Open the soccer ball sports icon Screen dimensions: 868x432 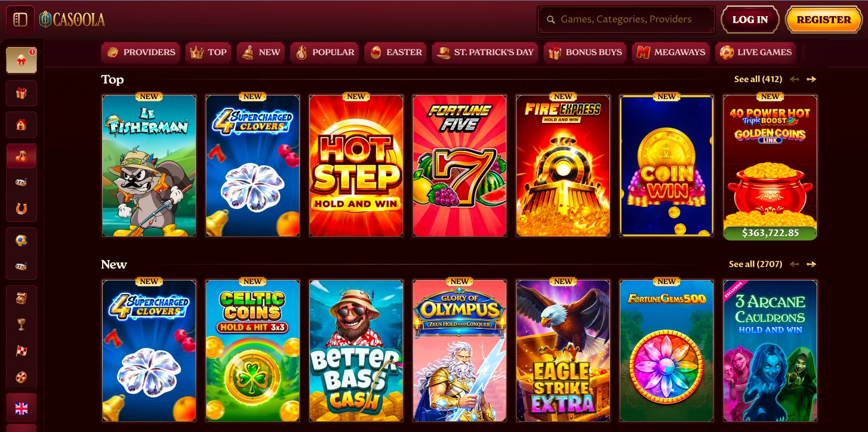(x=21, y=240)
